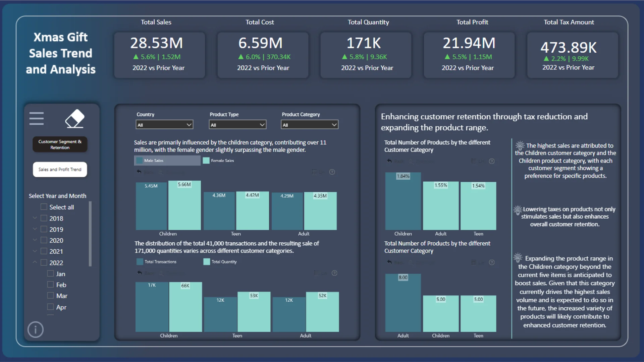This screenshot has width=644, height=362.
Task: Check the Feb month checkbox
Action: [x=50, y=285]
